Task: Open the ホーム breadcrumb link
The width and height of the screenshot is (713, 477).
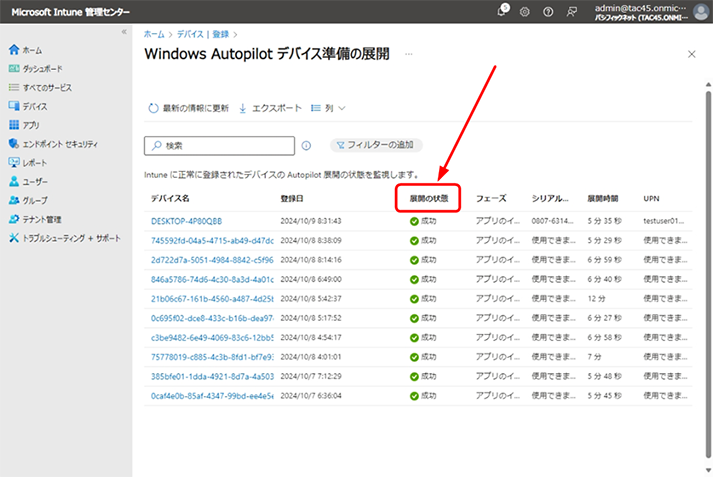Action: click(x=154, y=34)
